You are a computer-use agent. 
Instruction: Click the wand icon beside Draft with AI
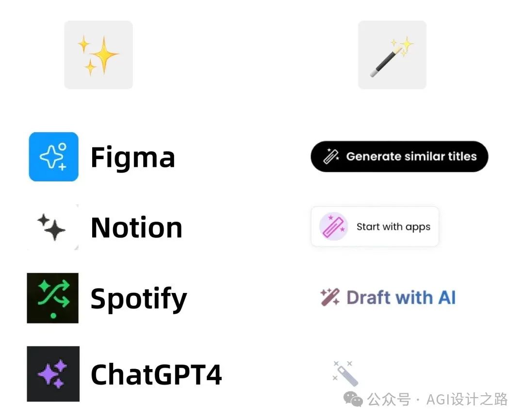point(330,297)
